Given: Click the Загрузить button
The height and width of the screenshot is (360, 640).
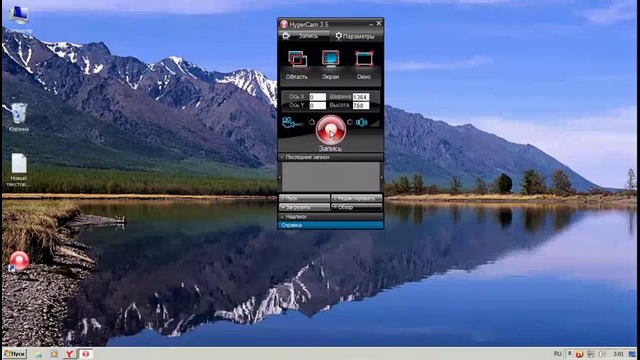Looking at the screenshot, I should pos(304,207).
